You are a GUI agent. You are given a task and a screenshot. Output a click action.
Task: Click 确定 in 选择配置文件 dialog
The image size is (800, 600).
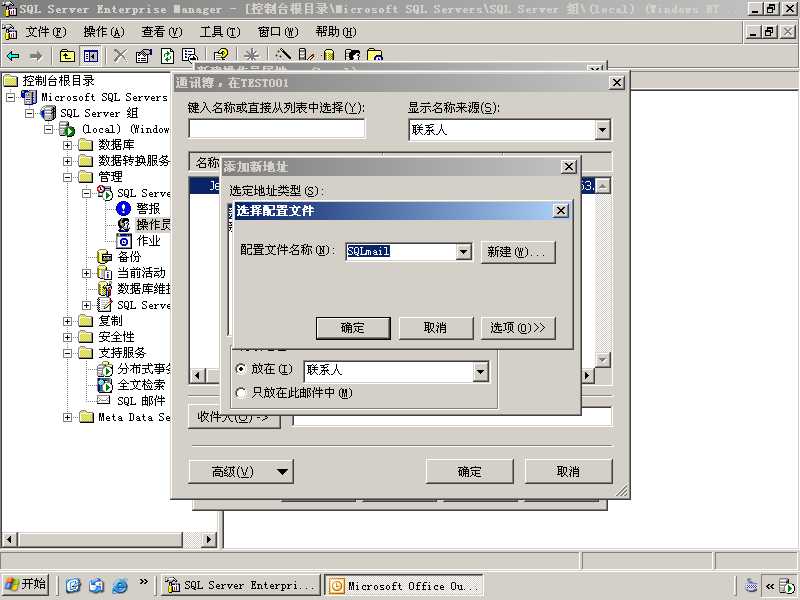[353, 328]
